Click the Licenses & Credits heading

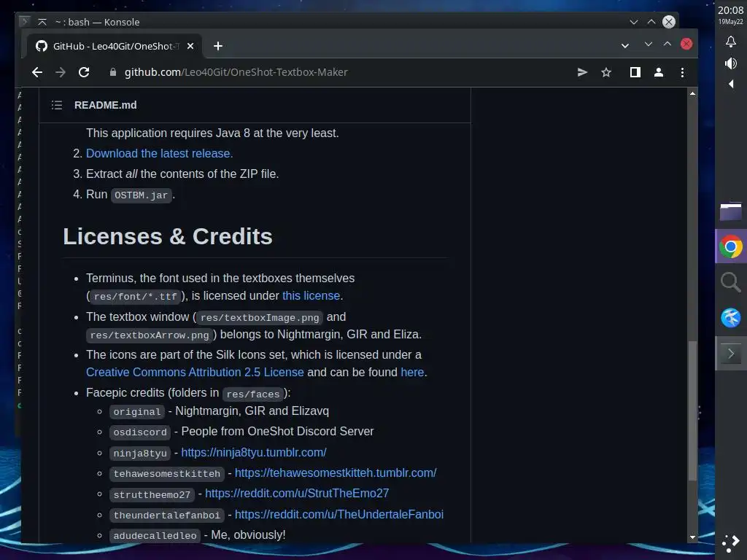point(168,237)
